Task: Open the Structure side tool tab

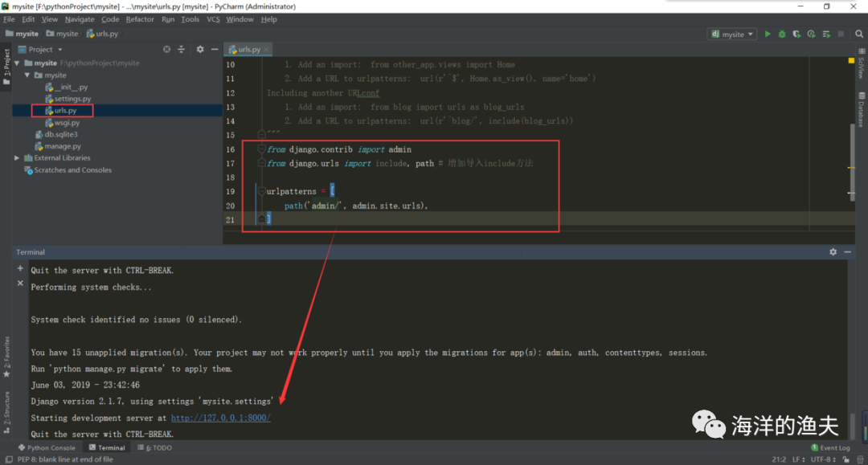Action: tap(6, 412)
